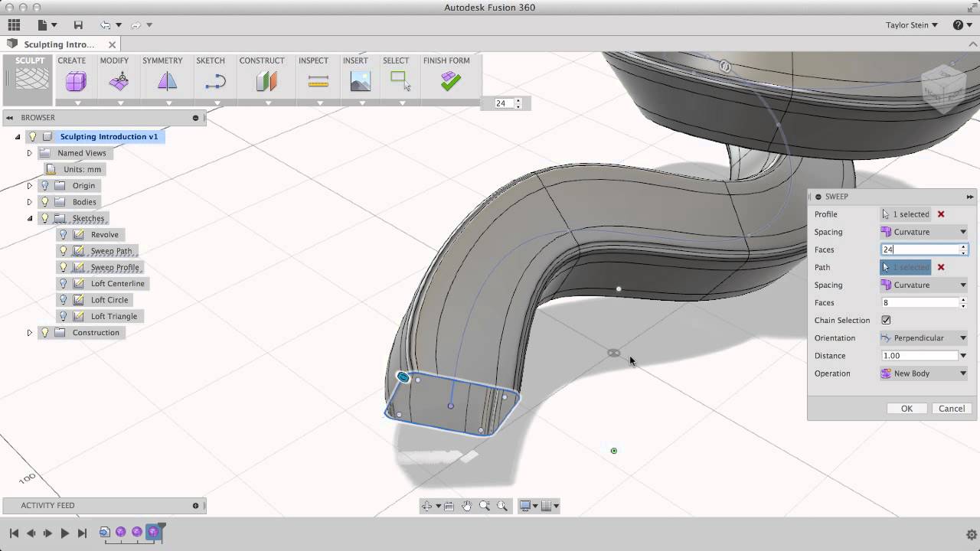The image size is (980, 551).
Task: Click the Sculpt workspace mesh icon
Action: pos(31,78)
